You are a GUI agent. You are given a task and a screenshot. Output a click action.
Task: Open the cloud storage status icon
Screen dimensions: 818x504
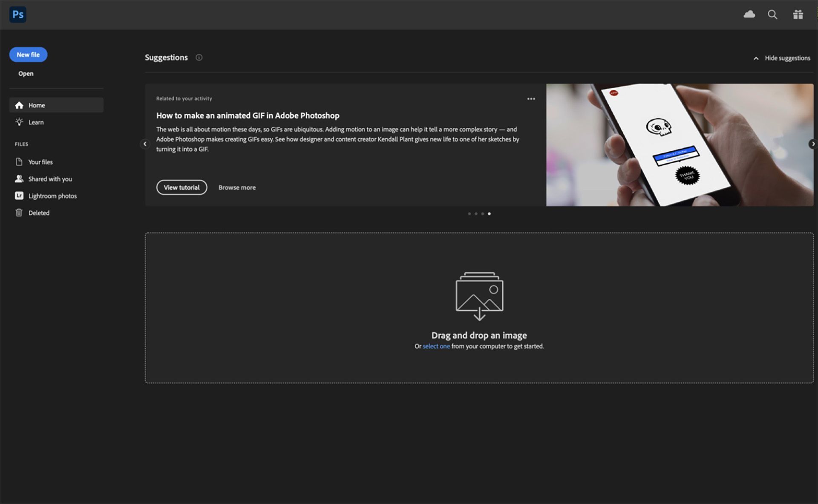749,14
